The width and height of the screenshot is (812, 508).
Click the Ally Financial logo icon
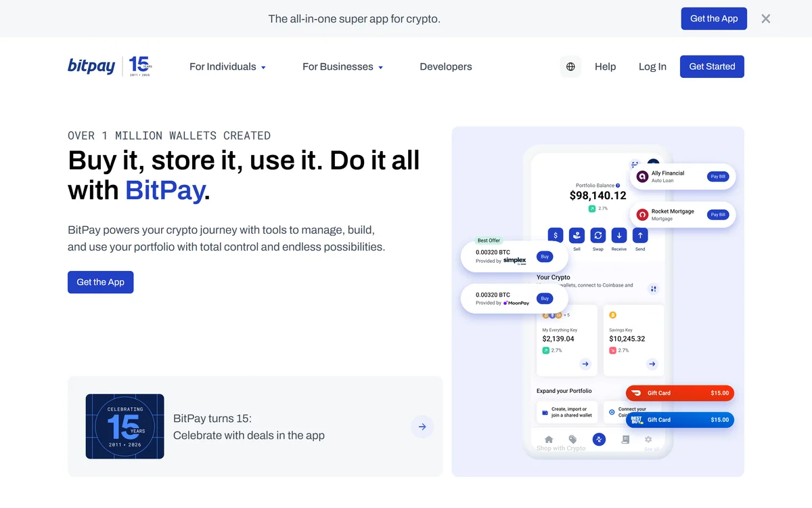pos(643,177)
